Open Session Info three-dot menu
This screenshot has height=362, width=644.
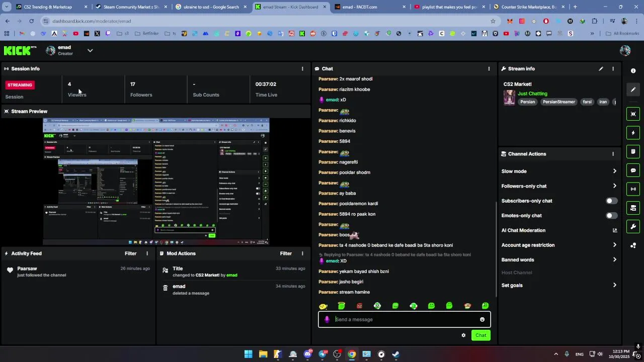point(302,69)
